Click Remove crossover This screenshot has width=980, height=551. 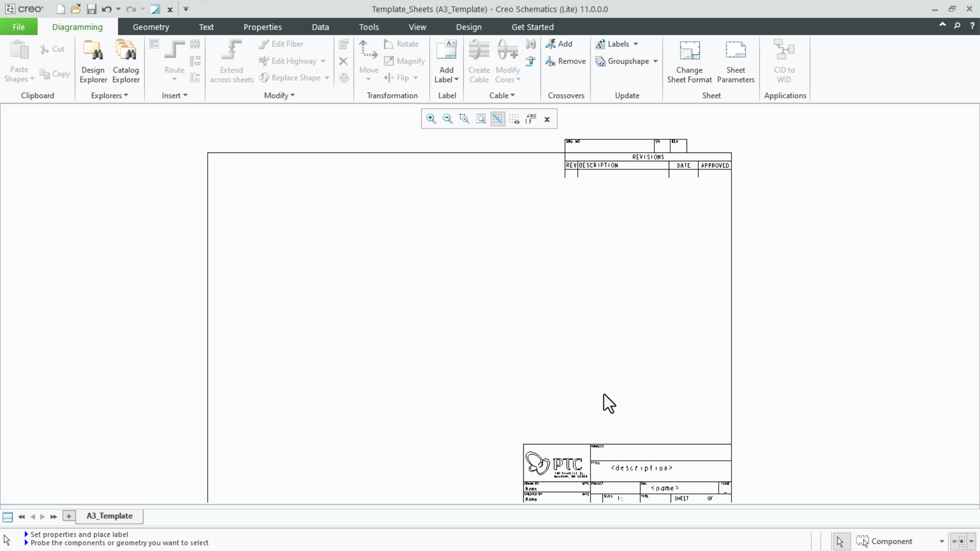[566, 61]
